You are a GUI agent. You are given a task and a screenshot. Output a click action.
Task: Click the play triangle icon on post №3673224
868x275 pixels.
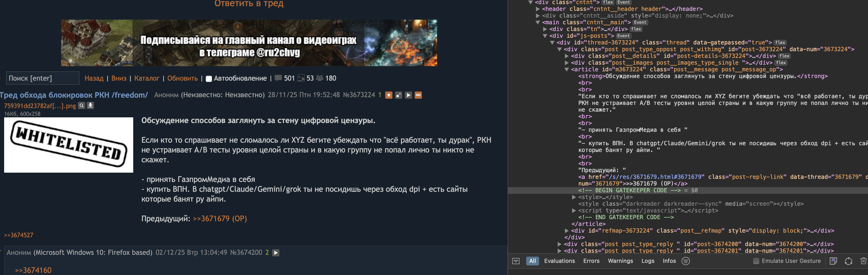coord(408,95)
